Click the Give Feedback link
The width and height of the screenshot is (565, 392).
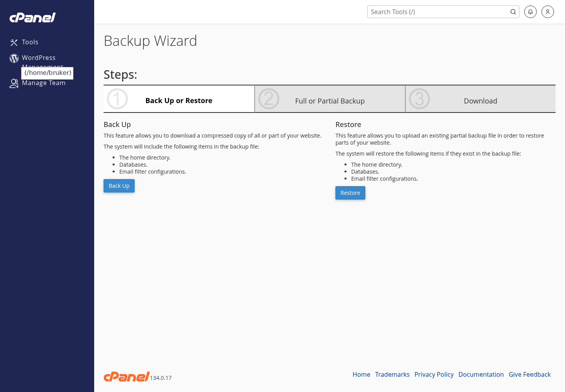coord(530,374)
